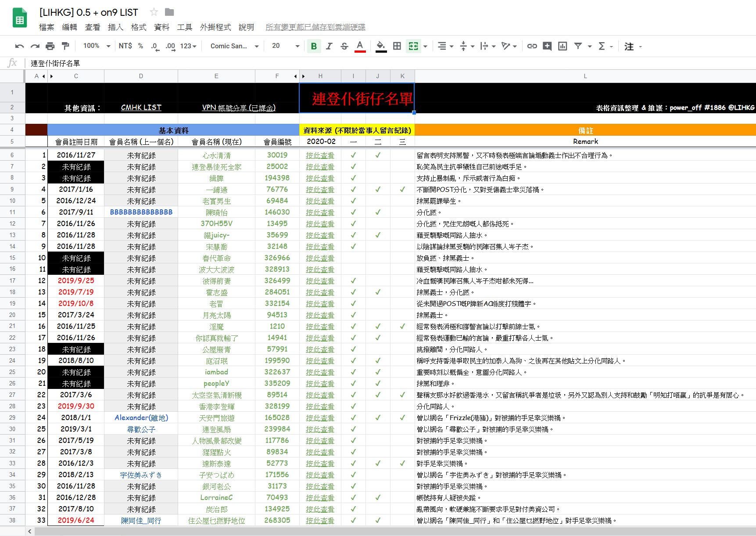Format selection as percent
756x536 pixels.
140,46
